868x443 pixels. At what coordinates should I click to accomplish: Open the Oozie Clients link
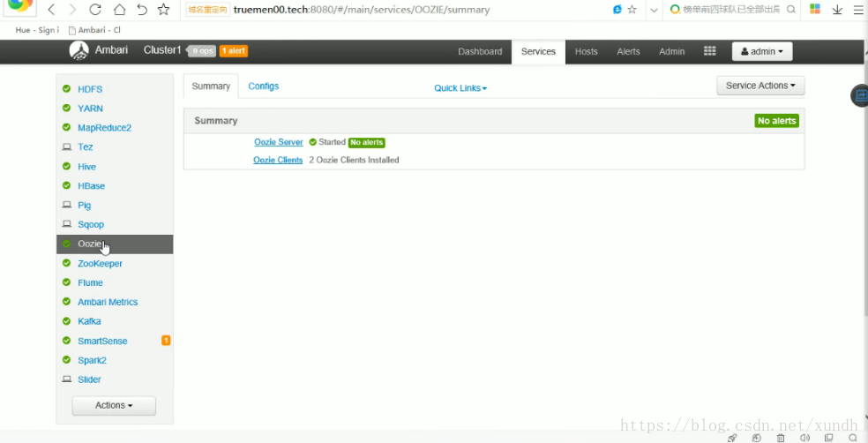click(278, 160)
